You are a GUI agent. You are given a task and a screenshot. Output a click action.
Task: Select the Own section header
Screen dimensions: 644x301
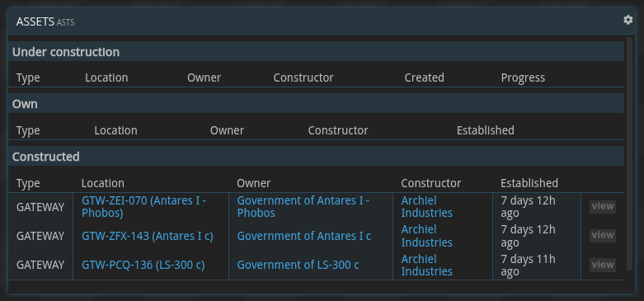(316, 104)
